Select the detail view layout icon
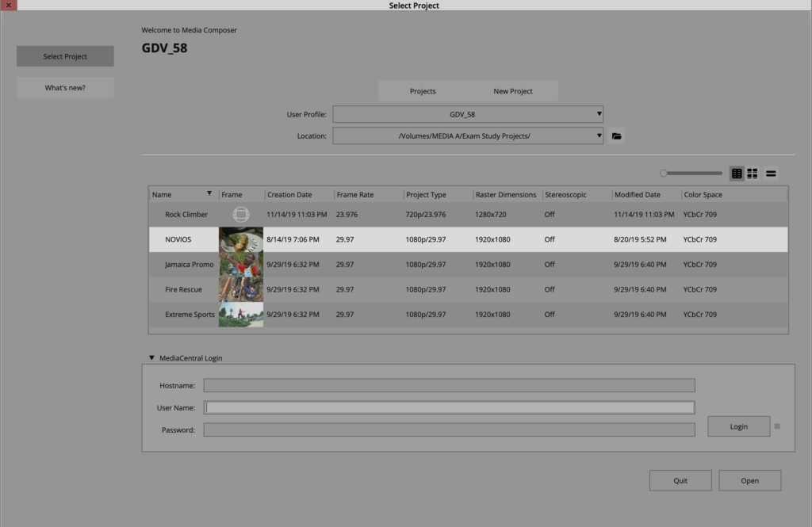The height and width of the screenshot is (527, 812). [x=737, y=173]
